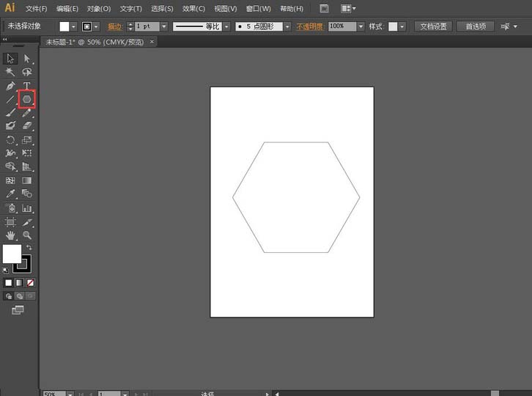Select the Hand tool
This screenshot has height=396, width=532.
tap(10, 235)
